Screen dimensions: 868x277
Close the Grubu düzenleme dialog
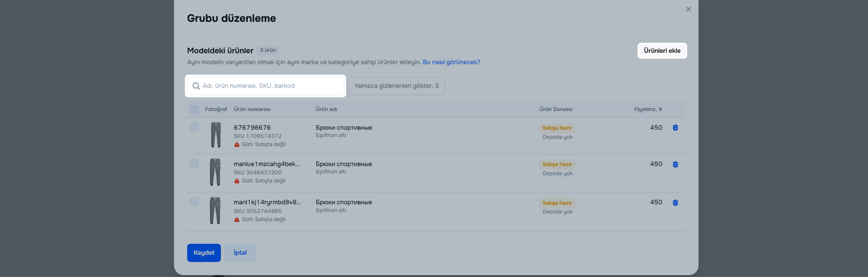[x=688, y=9]
